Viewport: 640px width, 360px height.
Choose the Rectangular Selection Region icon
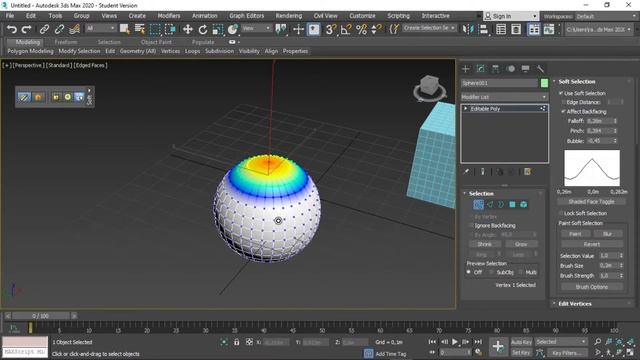(x=155, y=29)
